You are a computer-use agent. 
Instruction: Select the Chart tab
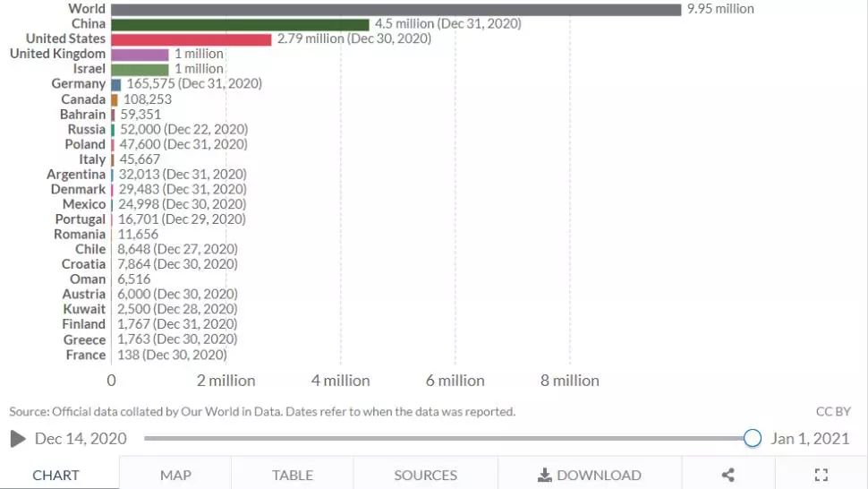(56, 475)
